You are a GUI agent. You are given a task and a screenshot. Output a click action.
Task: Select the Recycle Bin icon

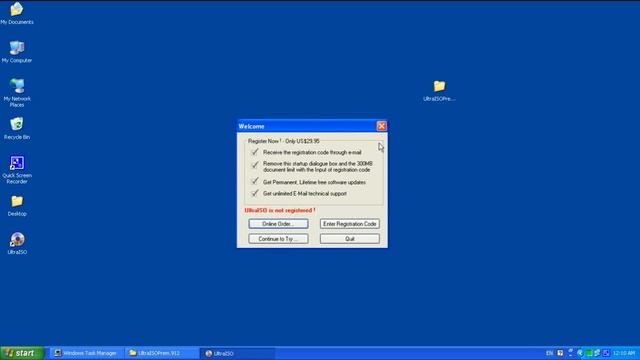point(17,129)
